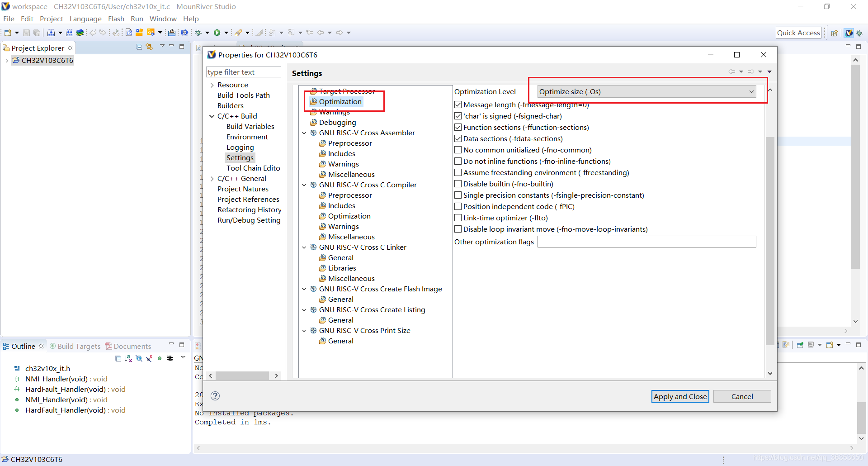Collapse GNU RISC-V Cross Assembler node
Viewport: 868px width, 466px height.
304,133
